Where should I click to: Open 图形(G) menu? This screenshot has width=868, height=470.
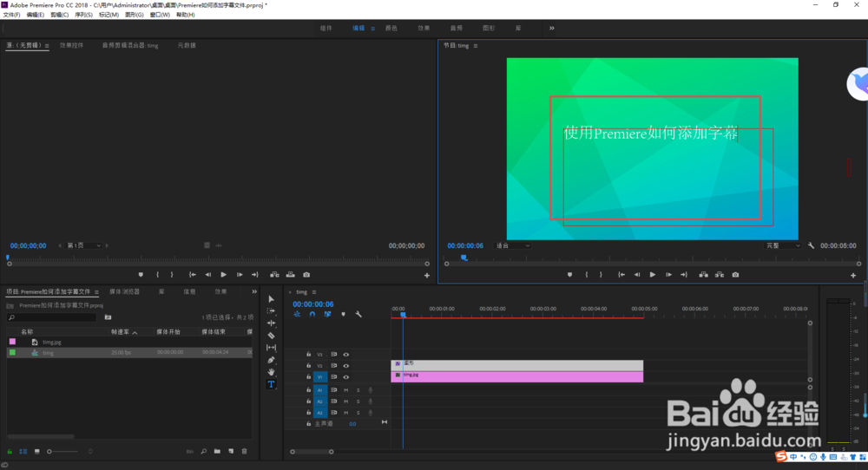[134, 15]
